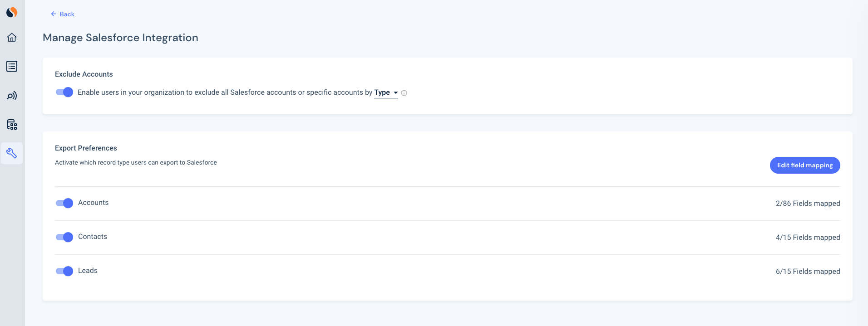The width and height of the screenshot is (868, 326).
Task: Click the Manage Salesforce Integration title
Action: pyautogui.click(x=120, y=38)
